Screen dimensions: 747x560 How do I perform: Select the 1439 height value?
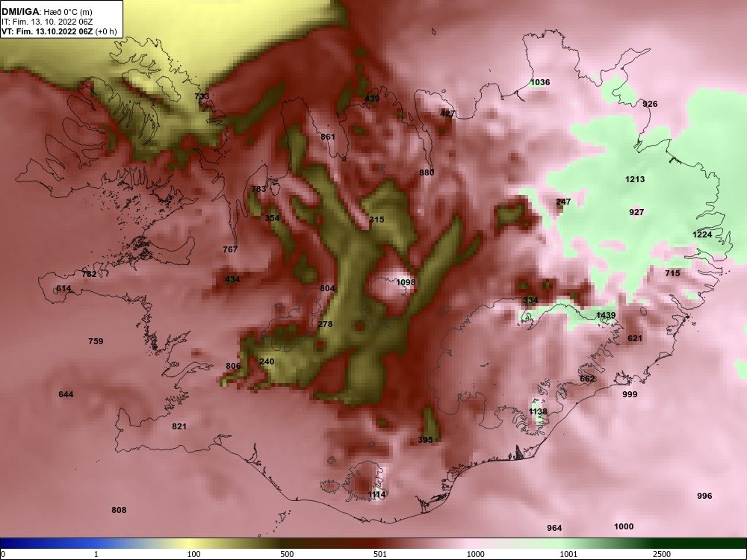click(606, 315)
